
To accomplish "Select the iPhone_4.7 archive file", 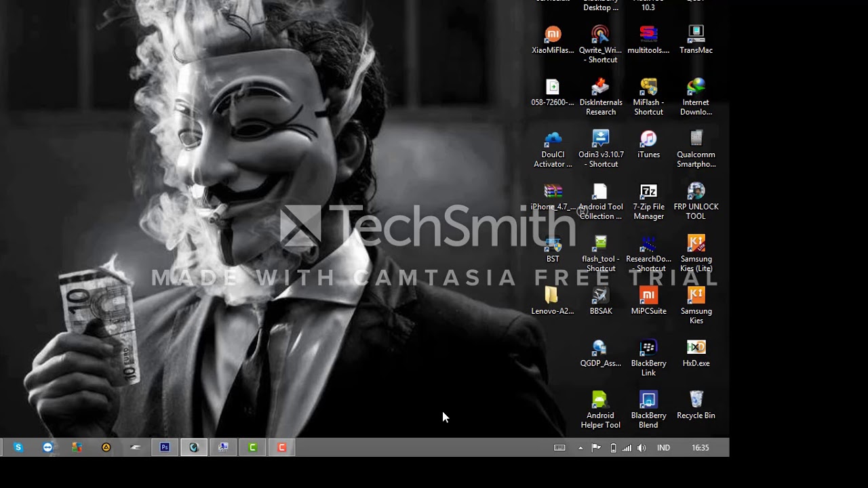I will 553,197.
